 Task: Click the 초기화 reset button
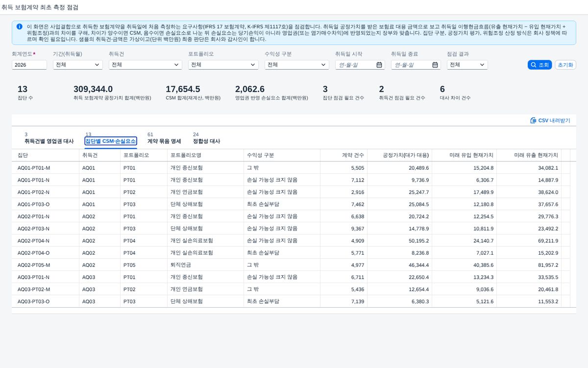coord(565,65)
